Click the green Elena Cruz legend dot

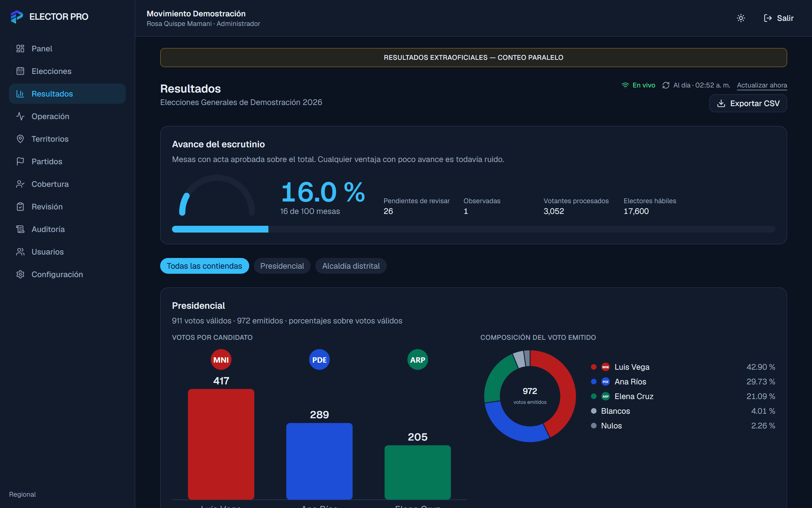[593, 397]
